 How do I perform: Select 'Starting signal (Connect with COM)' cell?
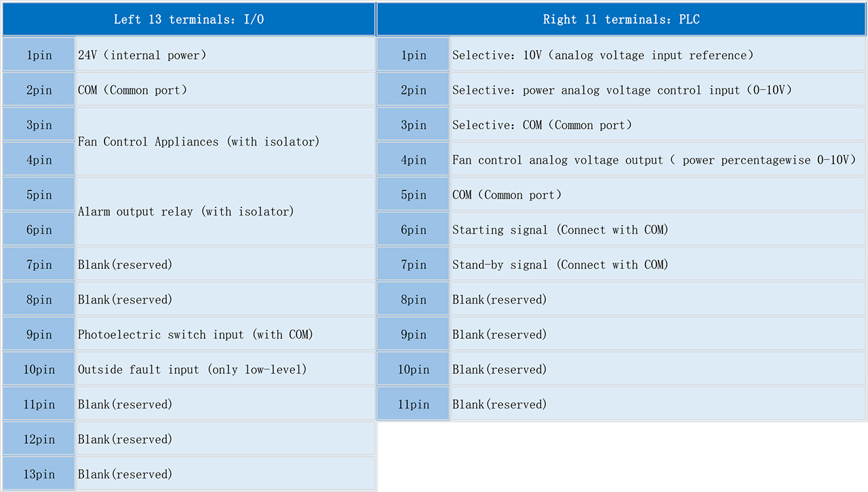point(658,230)
